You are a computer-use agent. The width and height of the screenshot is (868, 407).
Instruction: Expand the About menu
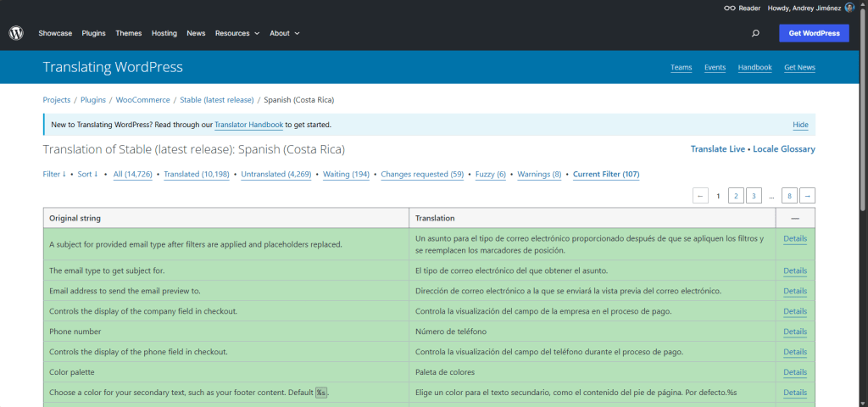285,33
